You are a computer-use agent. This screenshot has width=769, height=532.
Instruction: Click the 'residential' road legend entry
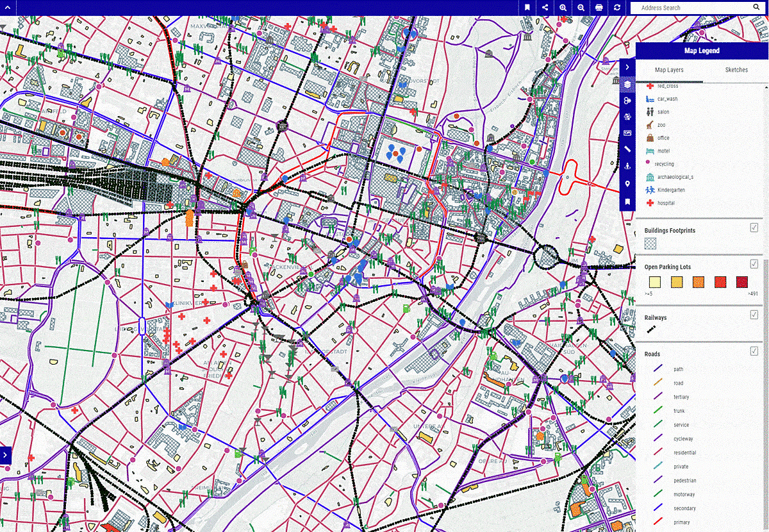[684, 453]
